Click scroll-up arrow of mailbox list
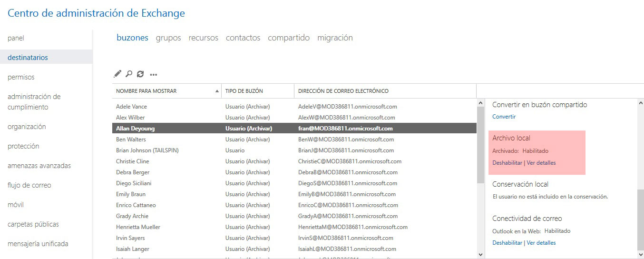 click(480, 102)
